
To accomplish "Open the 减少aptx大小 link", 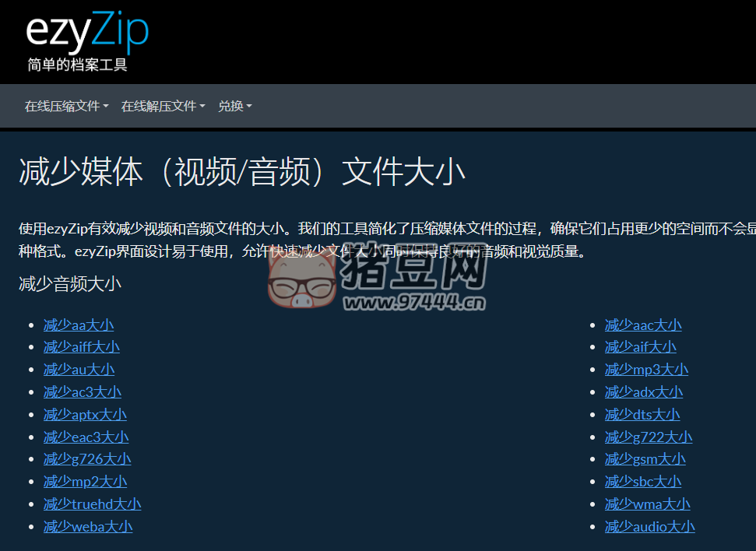I will click(85, 415).
